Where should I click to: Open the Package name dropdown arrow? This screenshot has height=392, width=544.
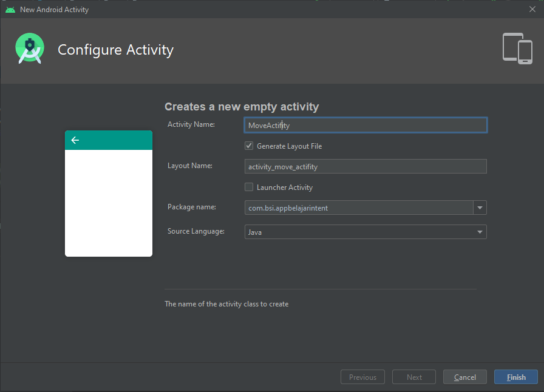480,208
